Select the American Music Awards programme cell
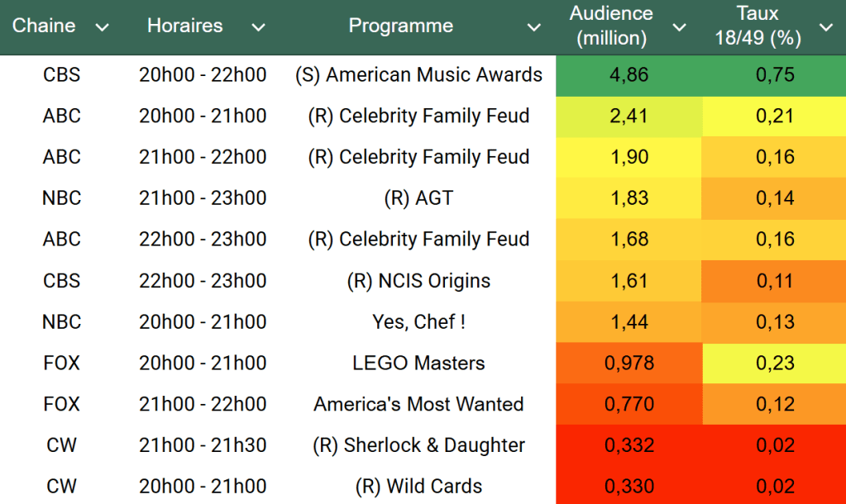Image resolution: width=846 pixels, height=504 pixels. [x=418, y=75]
